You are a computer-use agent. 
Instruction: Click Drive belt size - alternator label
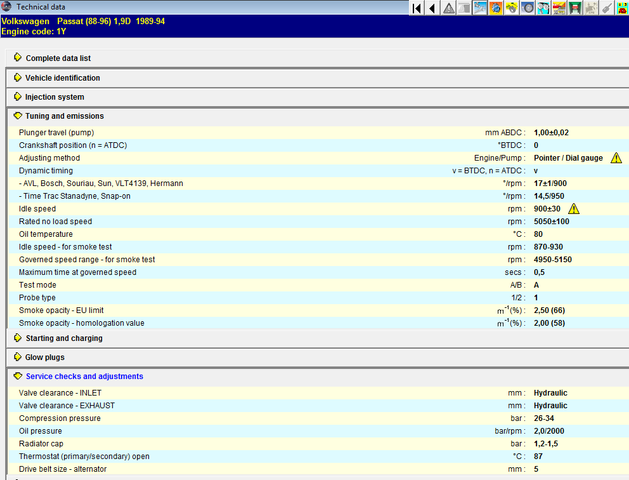click(63, 469)
